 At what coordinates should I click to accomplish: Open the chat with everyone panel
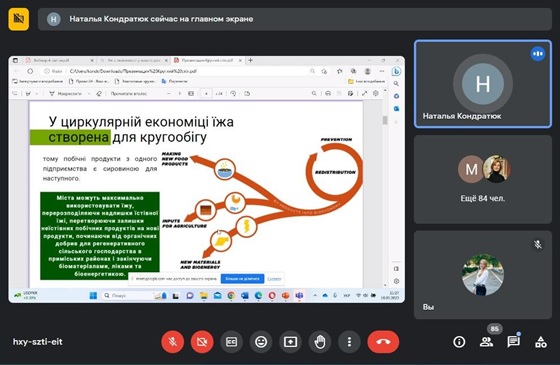[513, 342]
